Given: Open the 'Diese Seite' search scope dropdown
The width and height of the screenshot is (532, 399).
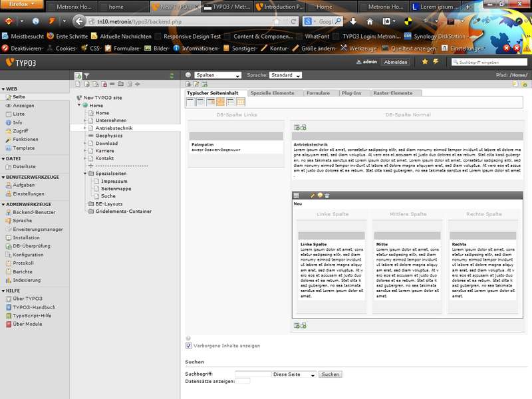Looking at the screenshot, I should tap(294, 375).
